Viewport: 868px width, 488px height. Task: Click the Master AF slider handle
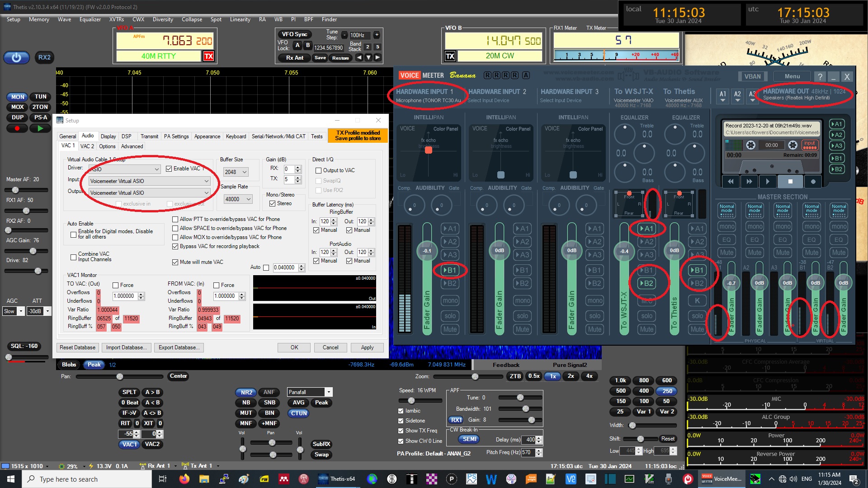point(15,190)
